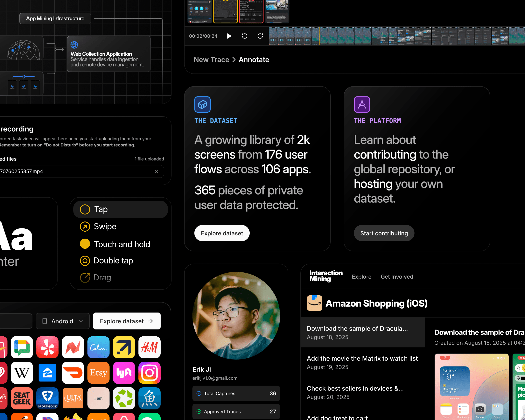Screen dimensions: 525x420
Task: Open the Etsy app icon
Action: [x=98, y=373]
